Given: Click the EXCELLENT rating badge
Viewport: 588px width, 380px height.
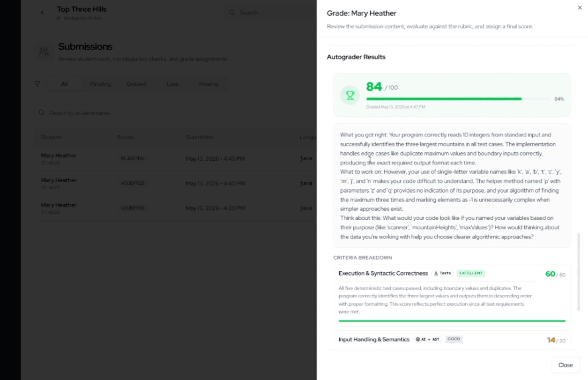Looking at the screenshot, I should 471,273.
